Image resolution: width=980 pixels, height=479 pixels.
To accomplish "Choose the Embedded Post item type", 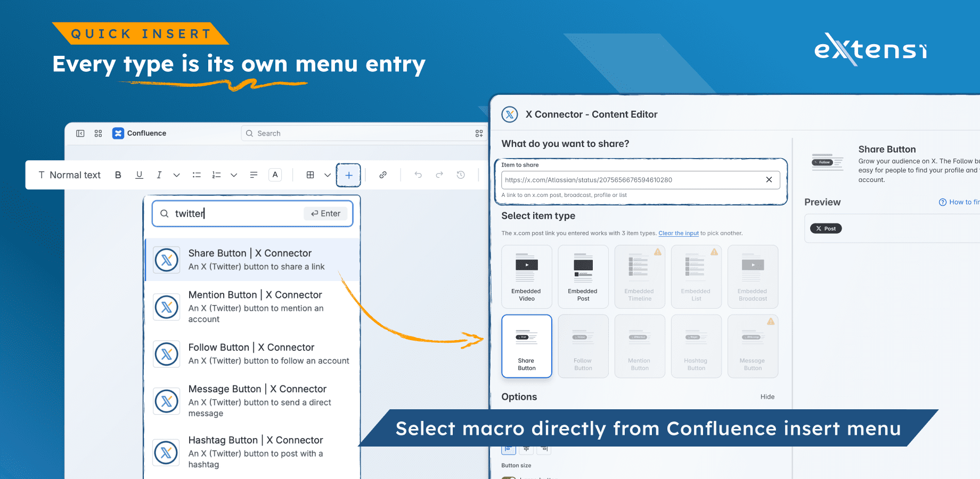I will pyautogui.click(x=583, y=277).
